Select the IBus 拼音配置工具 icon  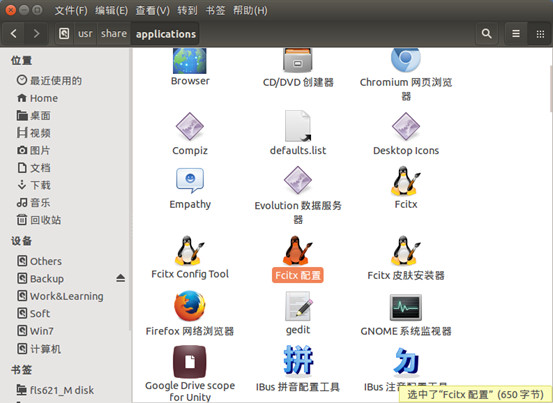tap(298, 360)
